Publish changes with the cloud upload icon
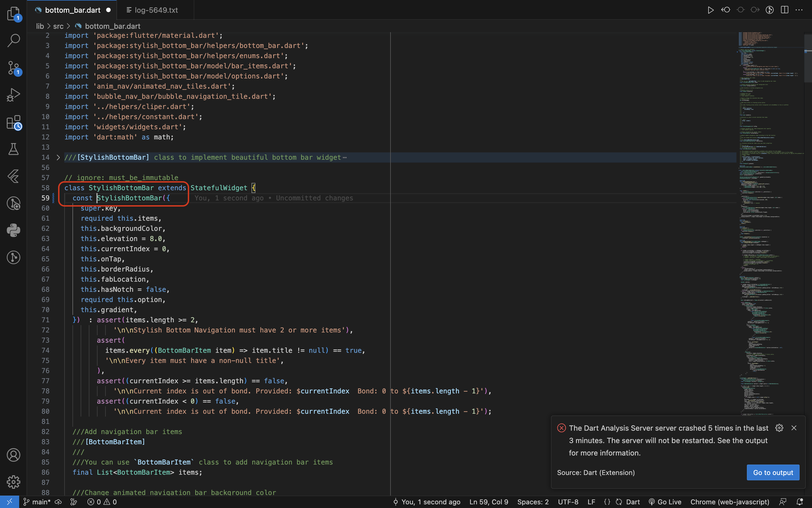This screenshot has height=508, width=812. (x=58, y=502)
